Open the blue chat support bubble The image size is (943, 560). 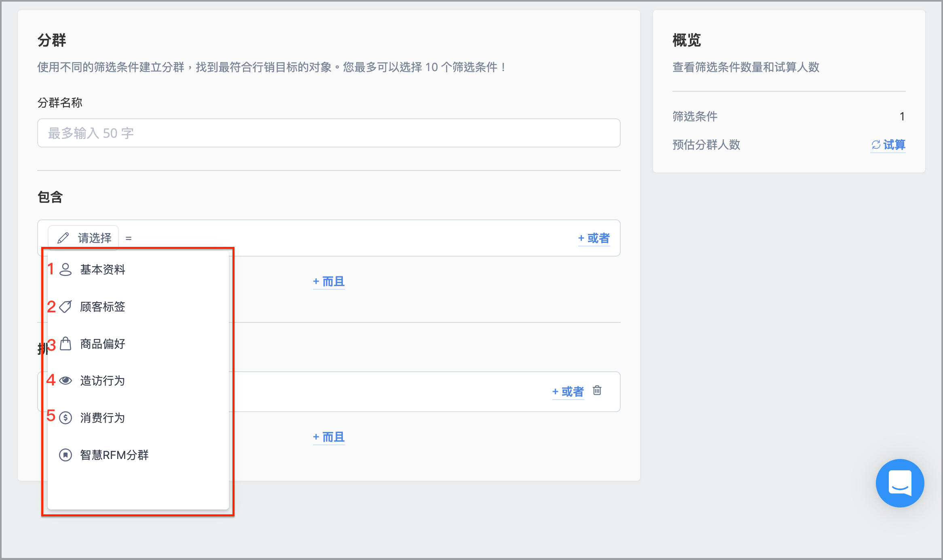(x=900, y=483)
